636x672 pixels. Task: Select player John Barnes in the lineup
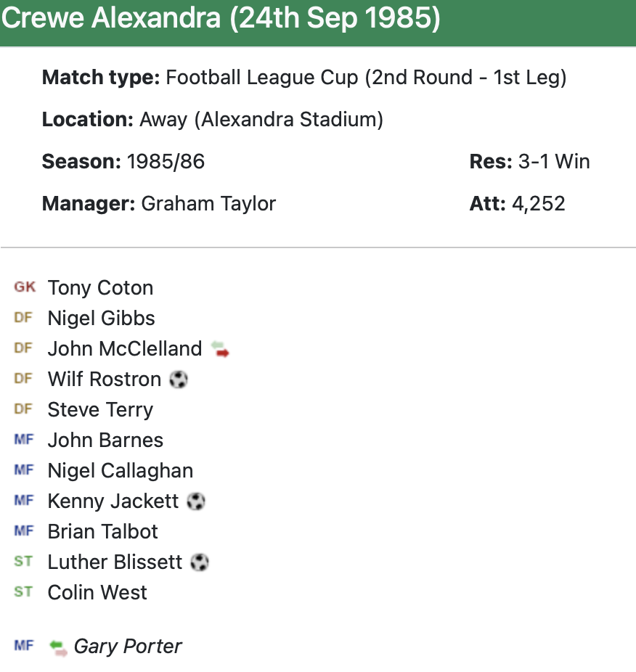105,441
